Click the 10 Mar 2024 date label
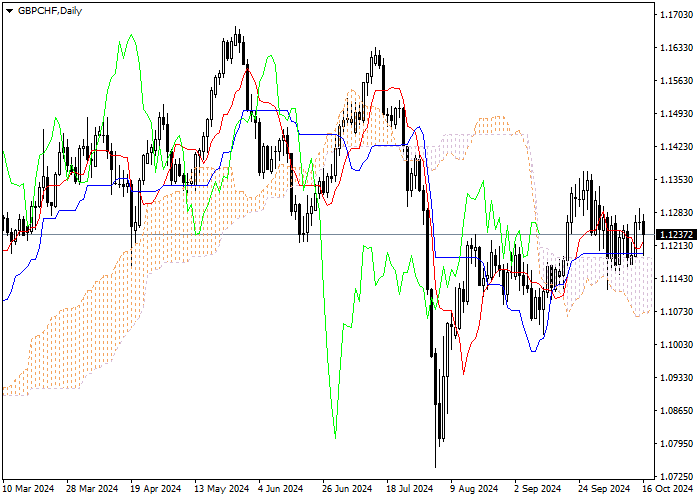Viewport: 700px width, 500px height. pyautogui.click(x=29, y=489)
